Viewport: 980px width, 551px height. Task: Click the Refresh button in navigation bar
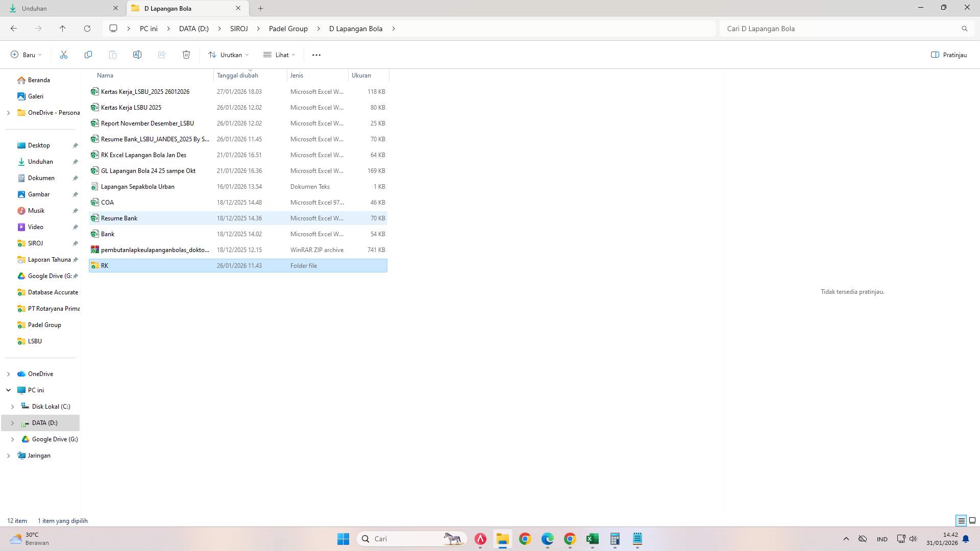(87, 29)
